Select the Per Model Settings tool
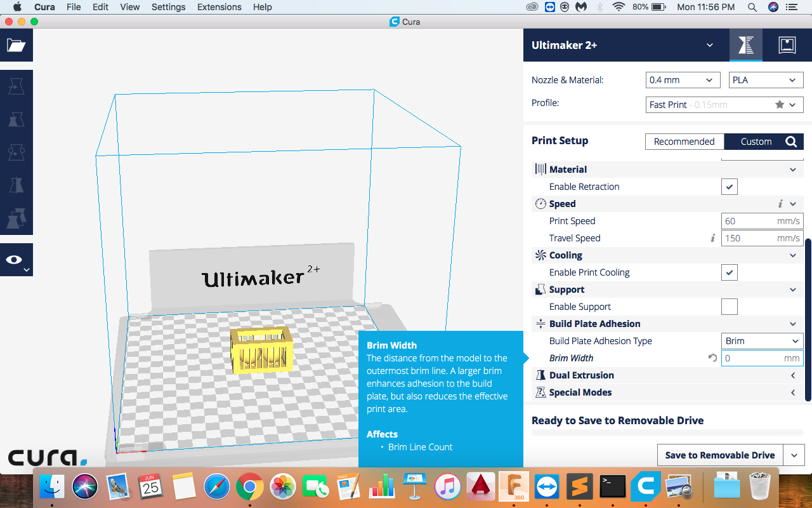Image resolution: width=812 pixels, height=508 pixels. point(16,218)
